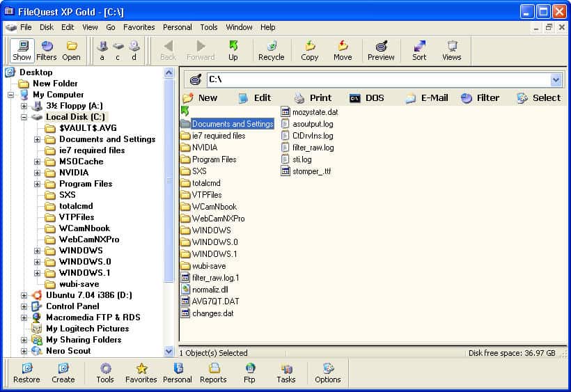Click the Move toolbar icon
The height and width of the screenshot is (392, 571).
coord(343,50)
